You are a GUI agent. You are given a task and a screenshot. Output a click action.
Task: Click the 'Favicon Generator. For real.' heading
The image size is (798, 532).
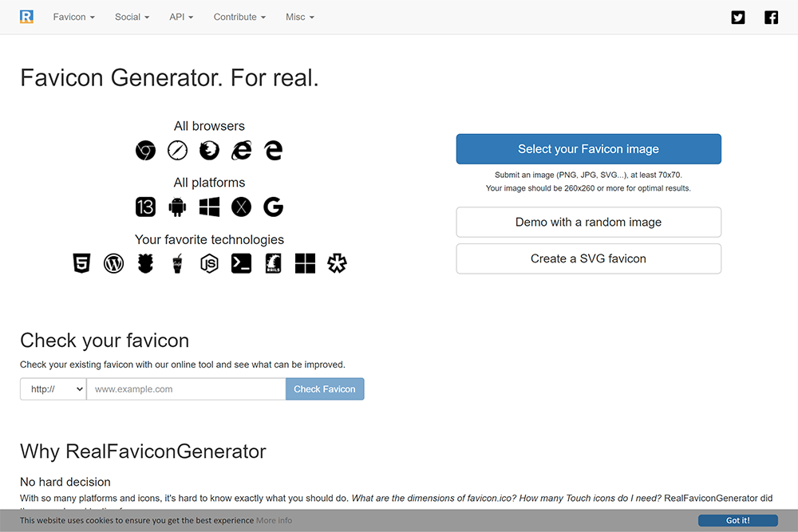[x=169, y=78]
